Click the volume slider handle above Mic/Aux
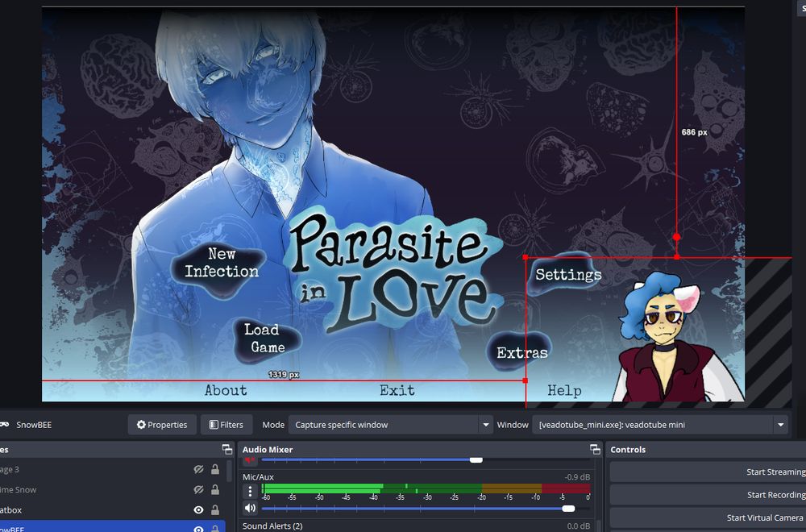 (476, 459)
